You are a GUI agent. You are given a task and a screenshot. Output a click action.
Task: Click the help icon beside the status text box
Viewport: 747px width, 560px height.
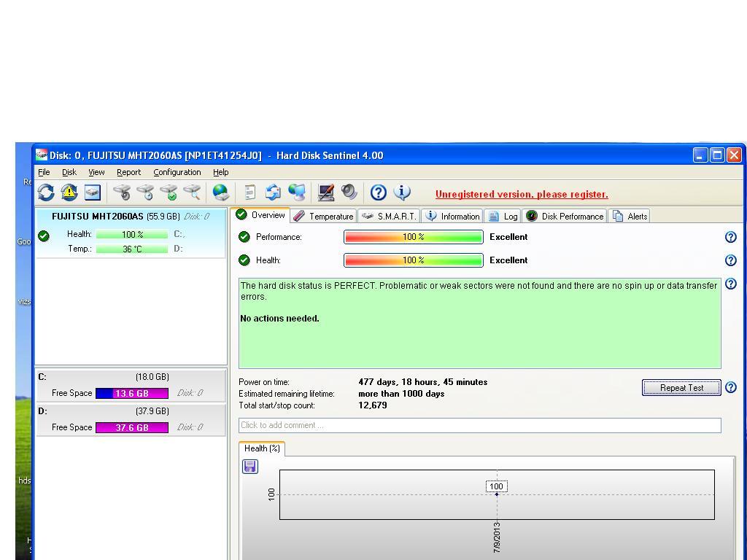pos(731,284)
